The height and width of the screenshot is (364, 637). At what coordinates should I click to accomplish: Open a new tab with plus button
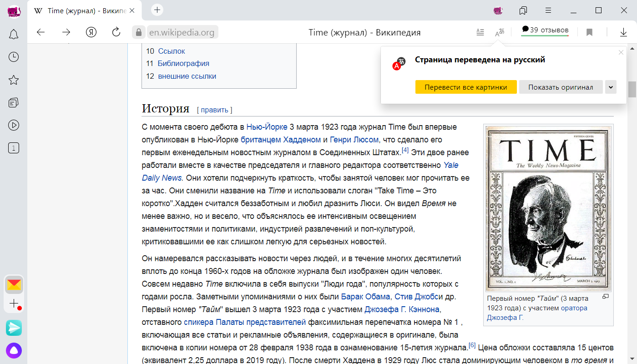click(157, 10)
